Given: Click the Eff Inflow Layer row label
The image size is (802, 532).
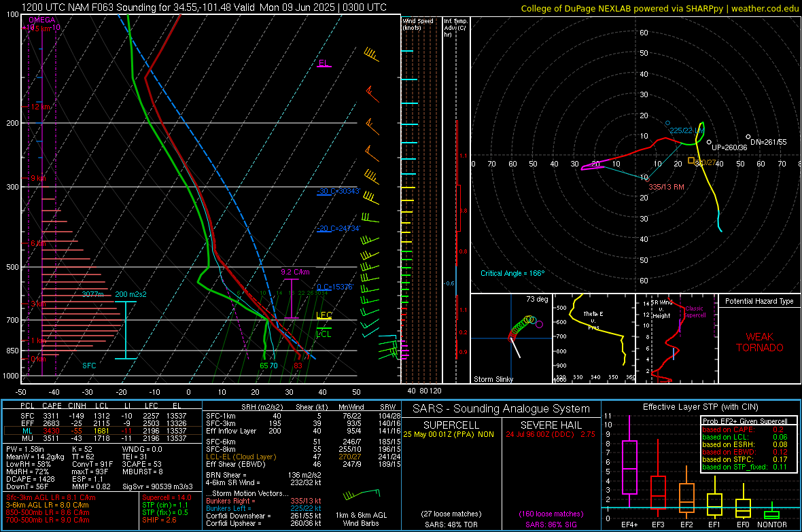Looking at the screenshot, I should click(231, 431).
